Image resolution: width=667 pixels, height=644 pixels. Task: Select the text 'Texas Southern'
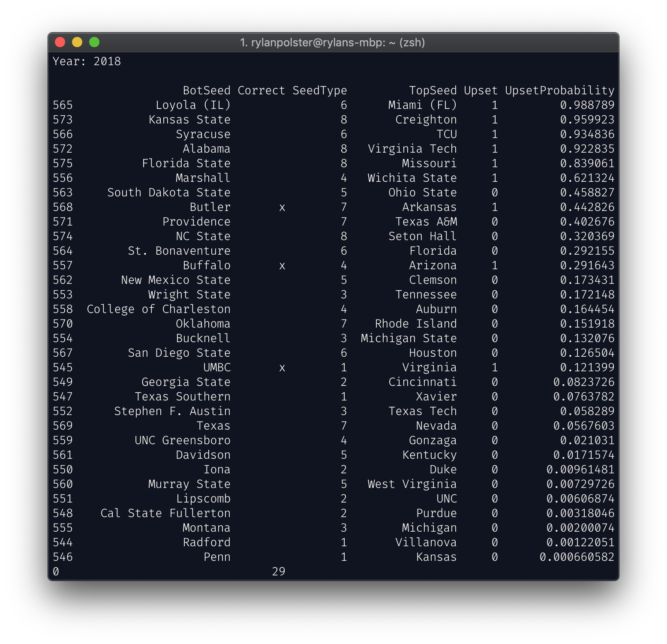[x=183, y=397]
